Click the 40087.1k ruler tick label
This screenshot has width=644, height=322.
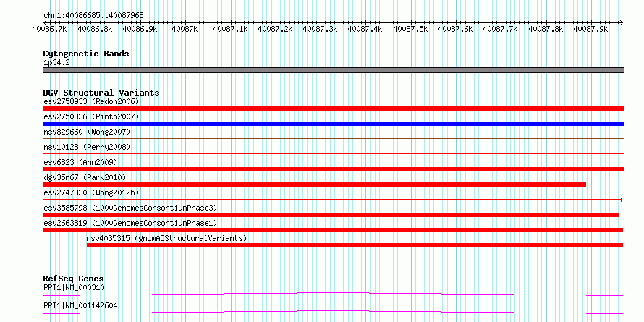point(230,29)
